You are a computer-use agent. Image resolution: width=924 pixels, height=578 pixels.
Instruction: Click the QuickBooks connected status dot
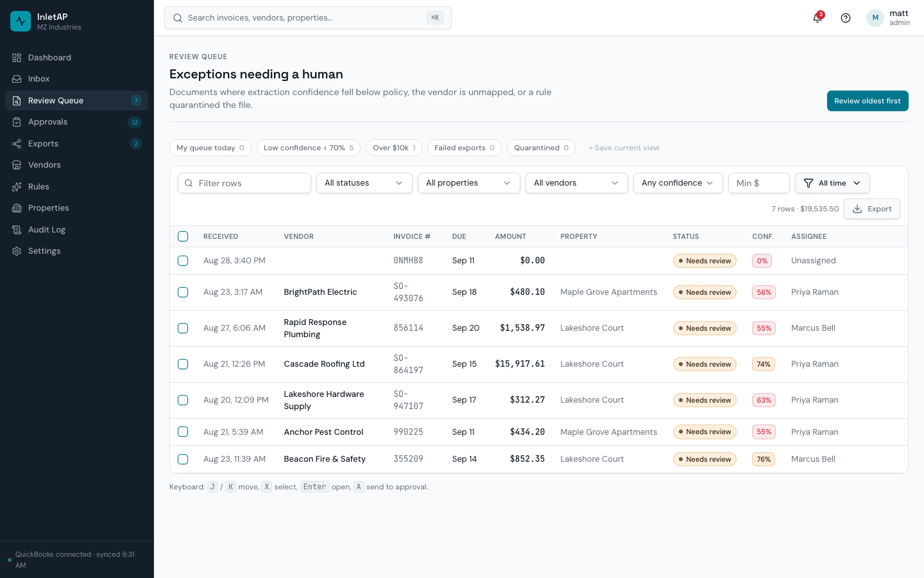click(x=9, y=560)
